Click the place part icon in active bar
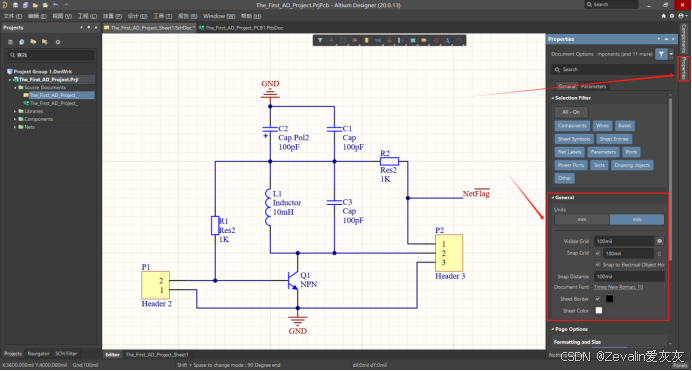The height and width of the screenshot is (371, 692). (x=366, y=40)
